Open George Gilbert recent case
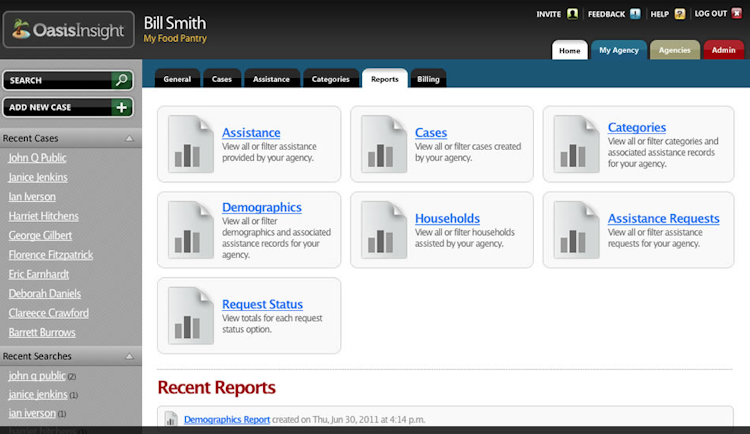 (x=40, y=235)
